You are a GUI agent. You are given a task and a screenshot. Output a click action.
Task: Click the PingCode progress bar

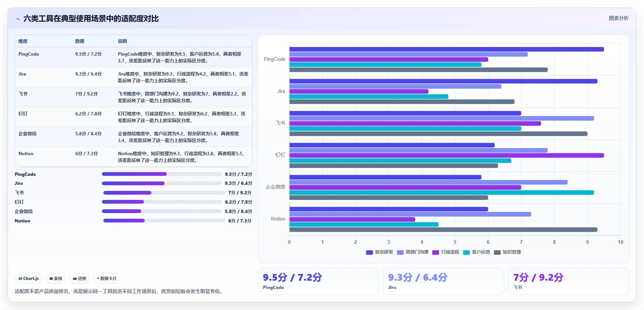(162, 174)
